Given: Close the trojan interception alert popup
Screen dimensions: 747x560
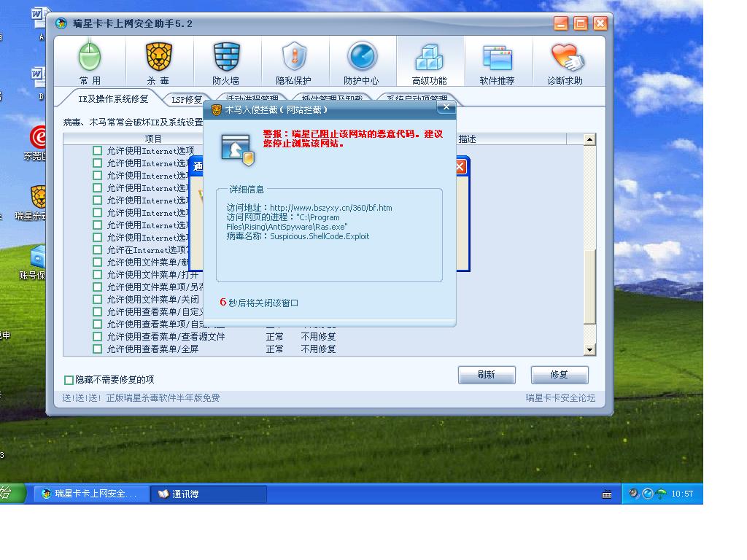Looking at the screenshot, I should [x=446, y=108].
